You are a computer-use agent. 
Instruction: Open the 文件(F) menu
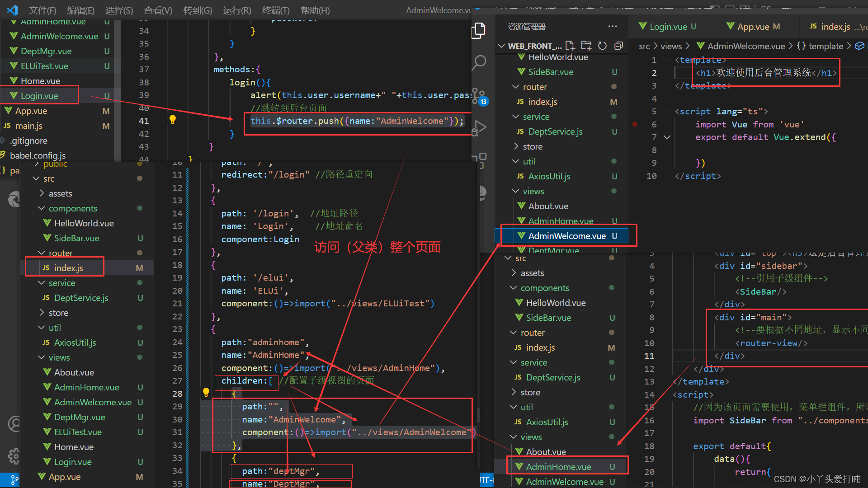[x=42, y=10]
